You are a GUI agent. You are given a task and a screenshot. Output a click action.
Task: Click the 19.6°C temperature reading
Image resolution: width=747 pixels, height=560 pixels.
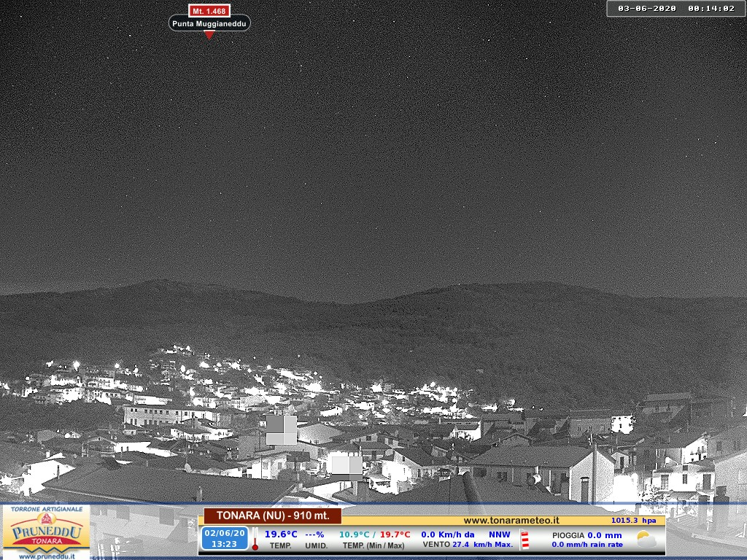click(281, 534)
